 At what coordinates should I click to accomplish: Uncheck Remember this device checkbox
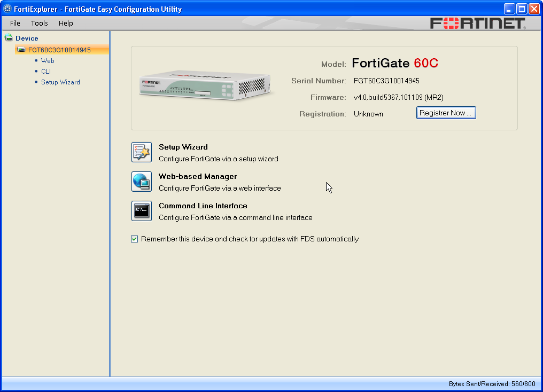(134, 239)
